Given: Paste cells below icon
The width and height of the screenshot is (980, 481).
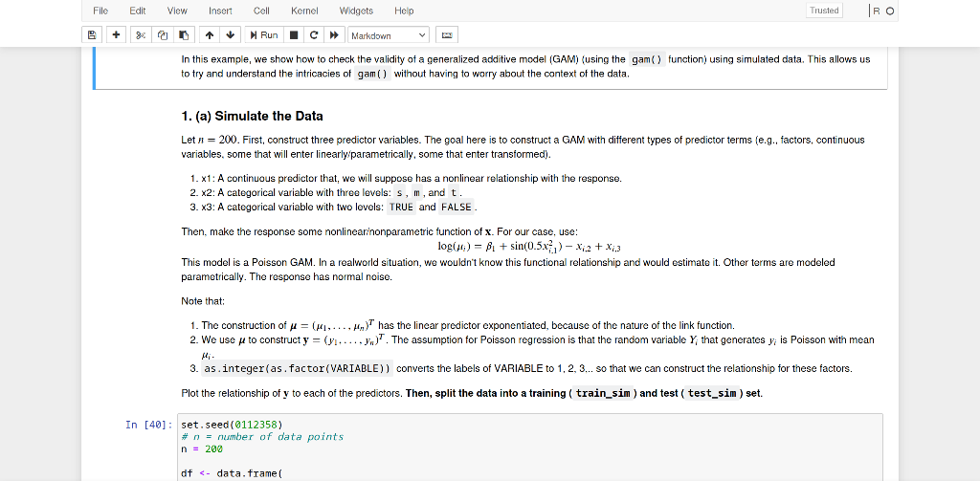Looking at the screenshot, I should click(185, 35).
